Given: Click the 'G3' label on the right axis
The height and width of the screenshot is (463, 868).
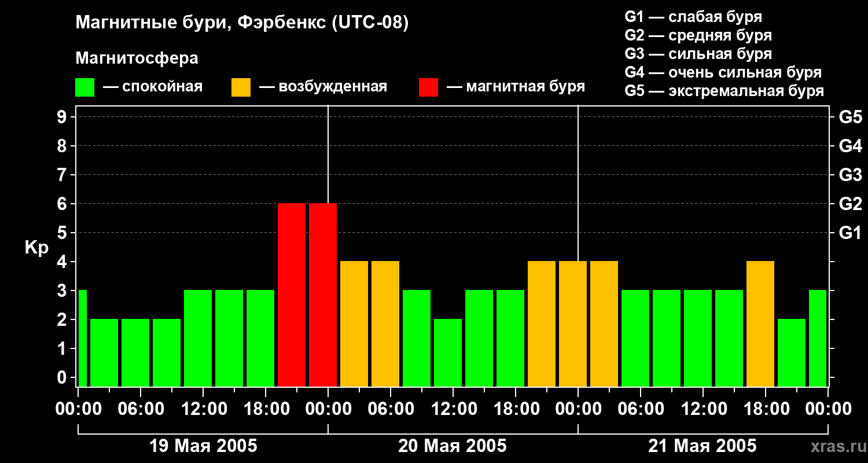Looking at the screenshot, I should pyautogui.click(x=850, y=175).
